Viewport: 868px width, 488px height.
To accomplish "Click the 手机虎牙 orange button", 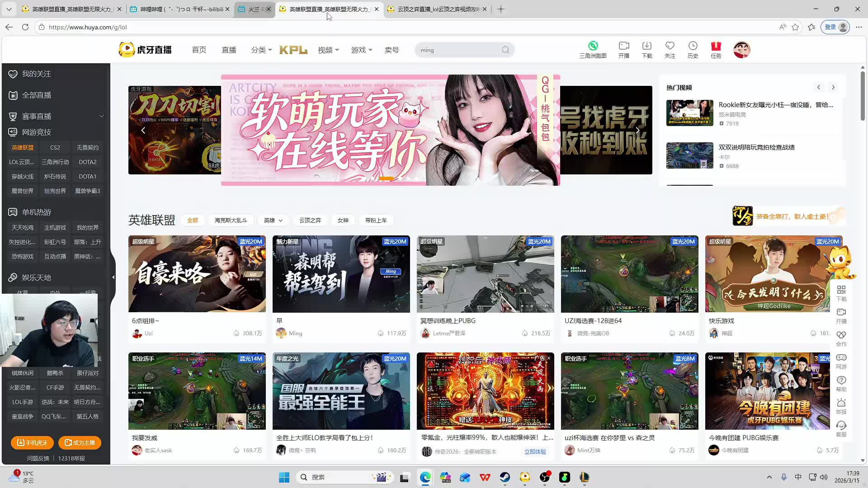I will 32,443.
